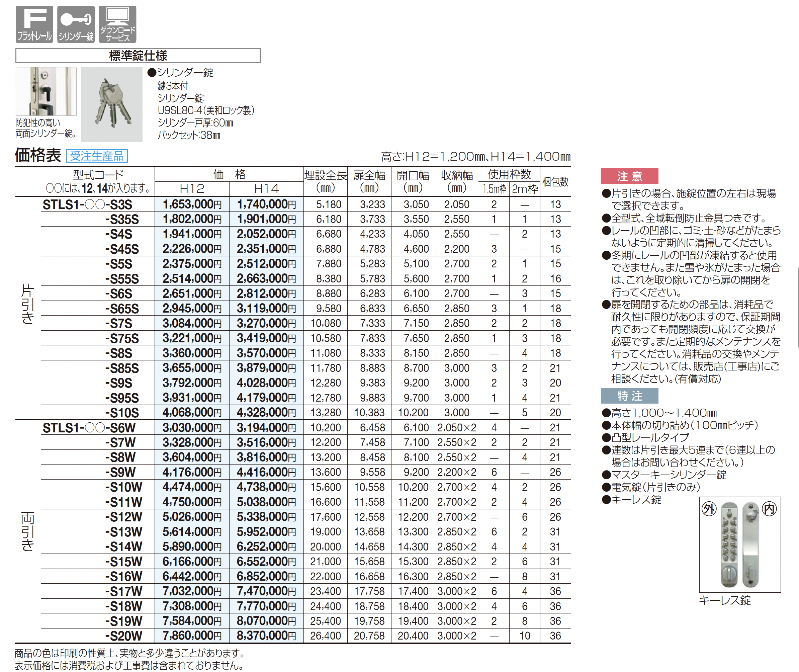Click the 外 circle marker
This screenshot has width=799, height=672.
pos(708,509)
